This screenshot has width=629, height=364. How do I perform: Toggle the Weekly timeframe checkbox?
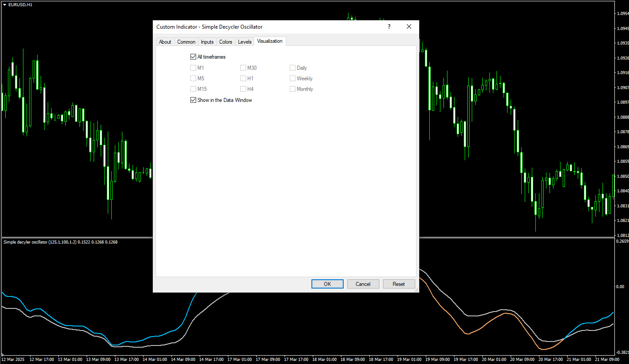pos(292,79)
